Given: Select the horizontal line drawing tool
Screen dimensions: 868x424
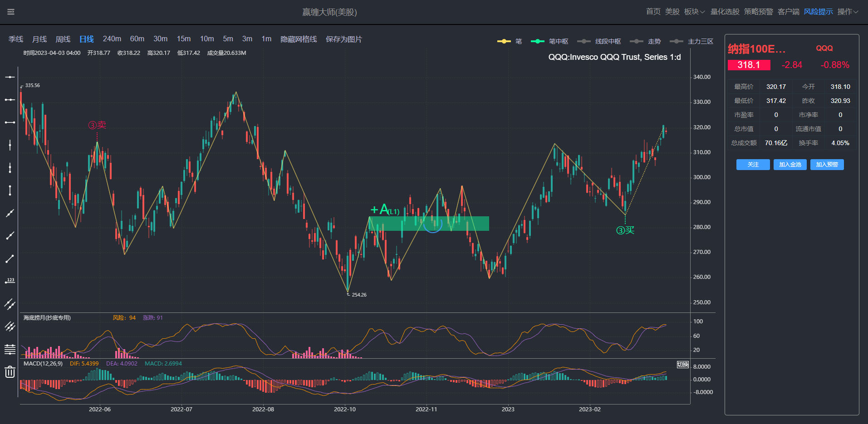Looking at the screenshot, I should 10,77.
